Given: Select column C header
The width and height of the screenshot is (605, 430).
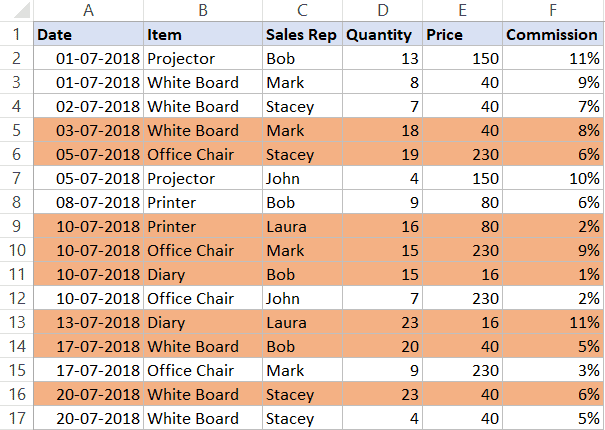Looking at the screenshot, I should click(x=302, y=10).
